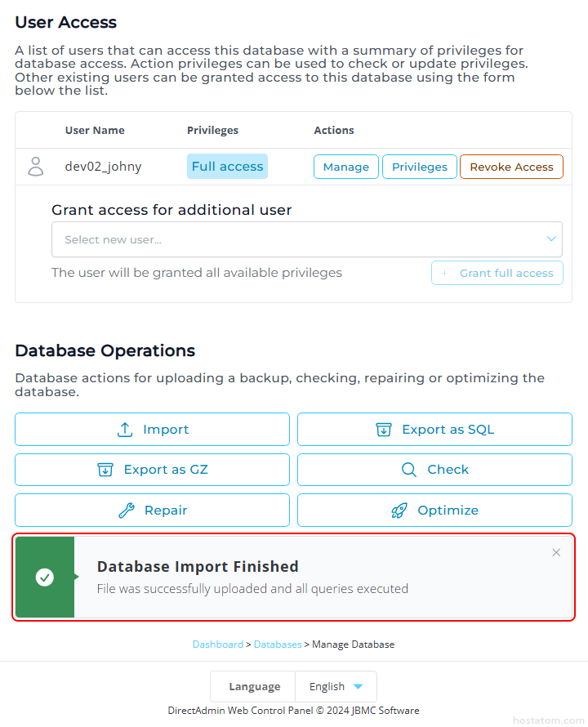Click the Repair wrench icon
Screen dimensions: 588x727
coord(127,511)
